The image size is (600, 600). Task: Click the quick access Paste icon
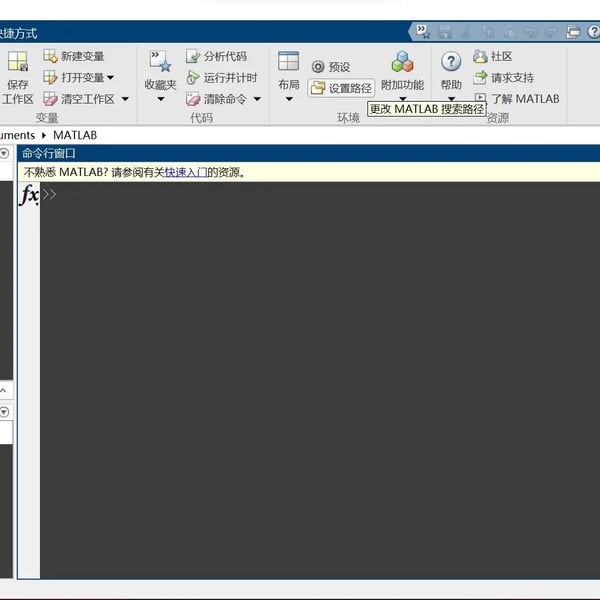(509, 32)
